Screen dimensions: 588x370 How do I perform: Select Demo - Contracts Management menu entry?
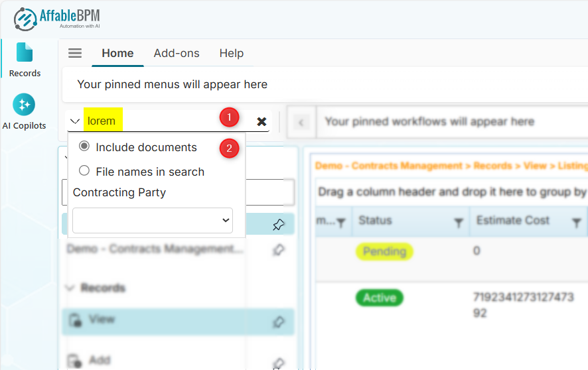point(155,249)
